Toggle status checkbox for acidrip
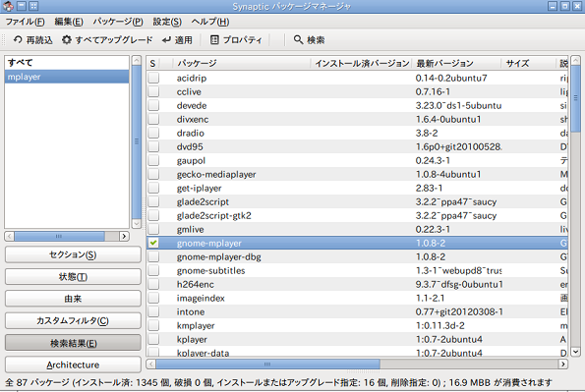This screenshot has height=392, width=585. pos(153,78)
